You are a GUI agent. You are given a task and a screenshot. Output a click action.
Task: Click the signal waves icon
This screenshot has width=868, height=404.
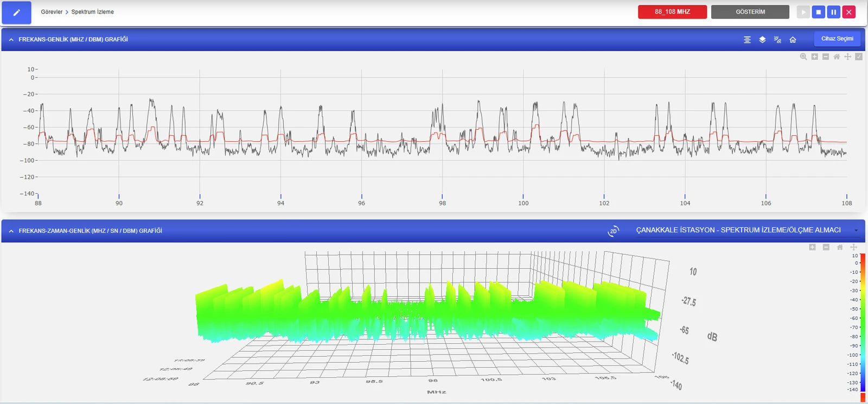pos(777,40)
